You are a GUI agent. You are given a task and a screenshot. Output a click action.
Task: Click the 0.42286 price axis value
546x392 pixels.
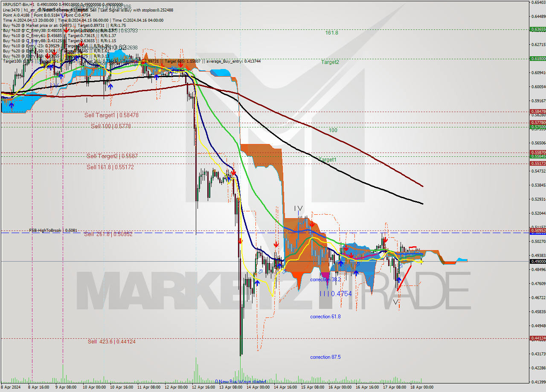pyautogui.click(x=537, y=368)
